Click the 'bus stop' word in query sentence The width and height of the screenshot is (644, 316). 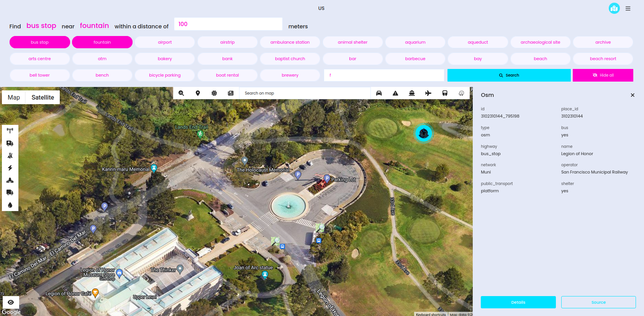41,26
